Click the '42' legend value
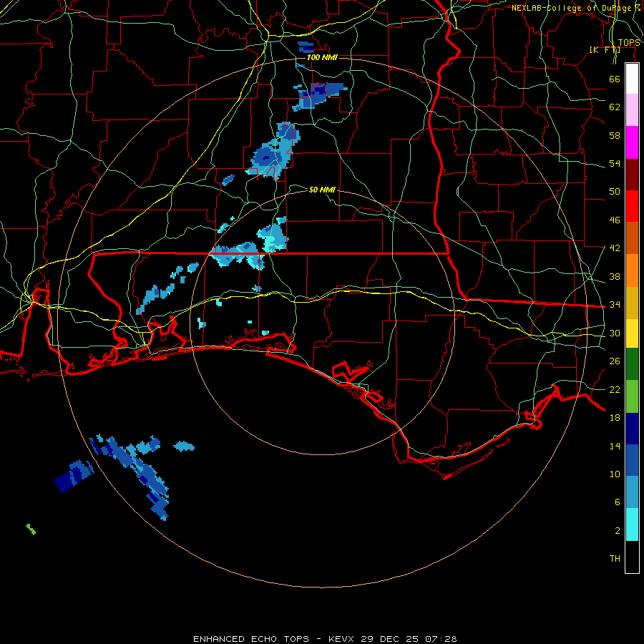The width and height of the screenshot is (644, 644). click(615, 248)
